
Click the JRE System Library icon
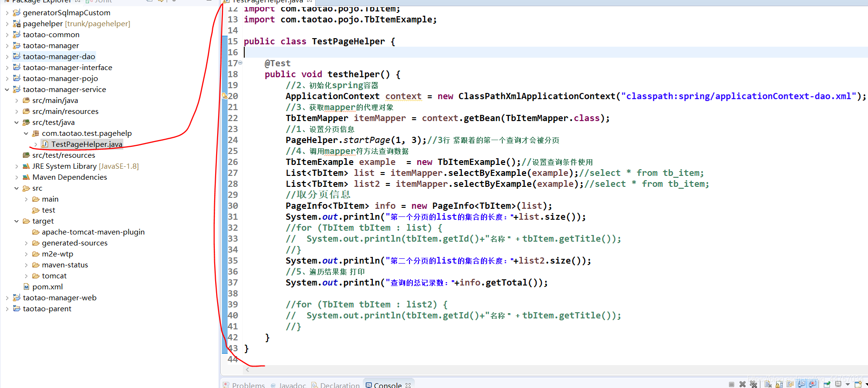click(26, 166)
